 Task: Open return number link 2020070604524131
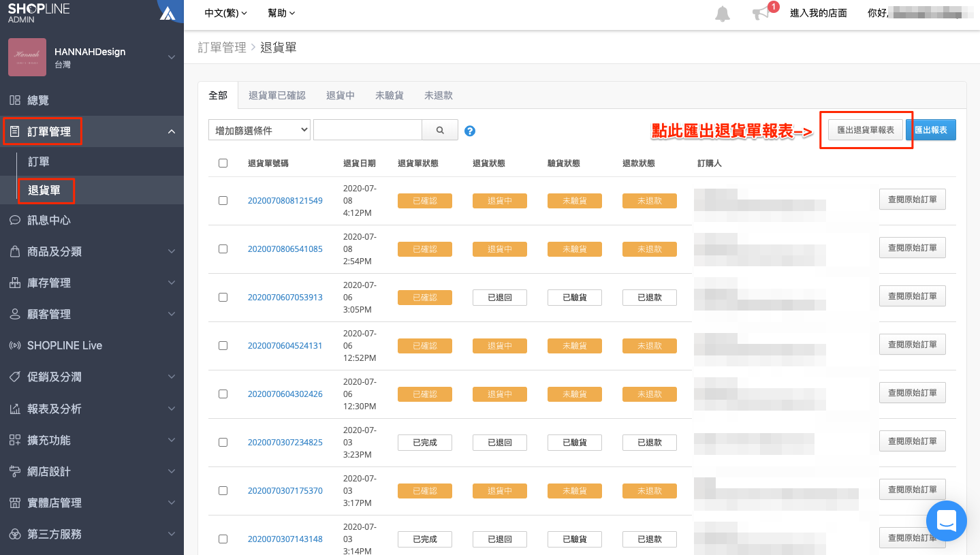tap(285, 346)
